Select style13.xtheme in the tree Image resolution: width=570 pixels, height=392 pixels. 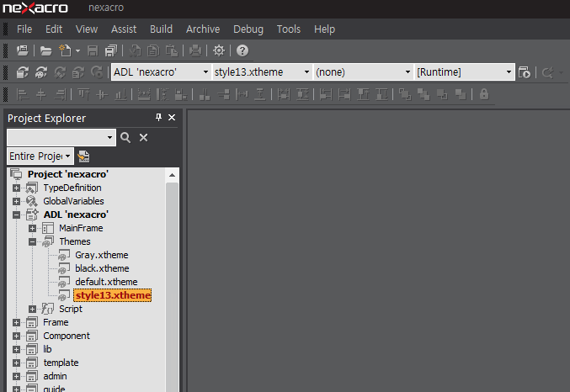tap(113, 295)
